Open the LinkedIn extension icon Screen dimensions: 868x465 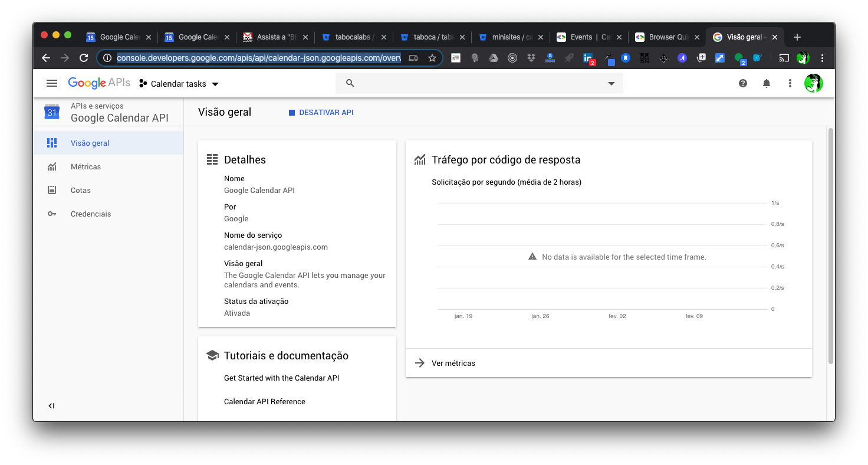point(588,58)
